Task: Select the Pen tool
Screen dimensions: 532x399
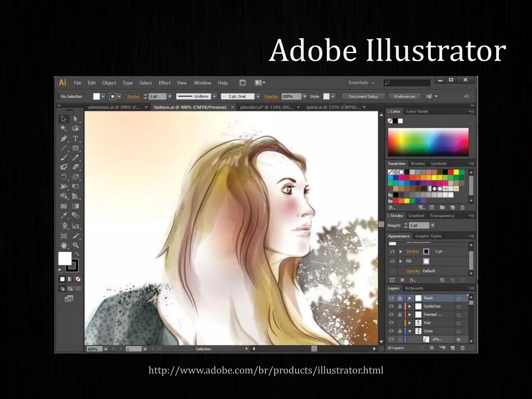Action: [64, 138]
